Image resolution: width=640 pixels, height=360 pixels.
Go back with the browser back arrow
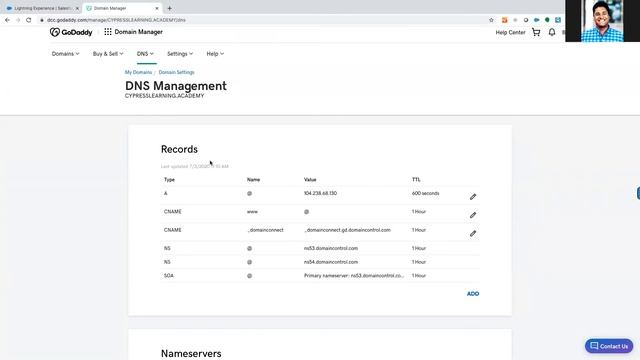point(7,20)
